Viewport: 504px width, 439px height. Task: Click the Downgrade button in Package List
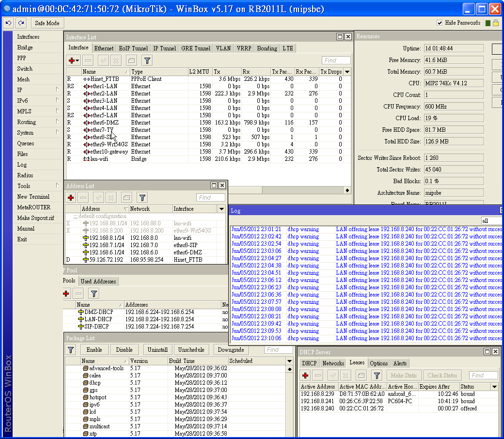pyautogui.click(x=231, y=350)
